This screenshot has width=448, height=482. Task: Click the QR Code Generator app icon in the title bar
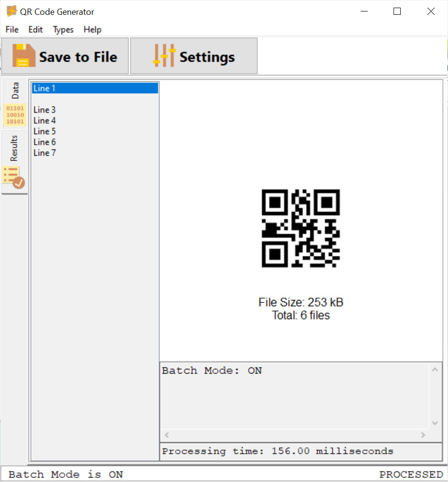[x=11, y=11]
